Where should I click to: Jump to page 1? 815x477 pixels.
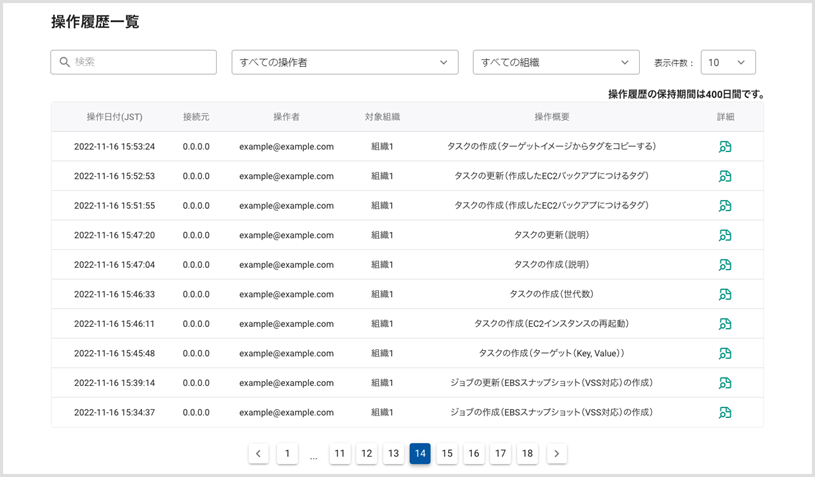tap(287, 454)
